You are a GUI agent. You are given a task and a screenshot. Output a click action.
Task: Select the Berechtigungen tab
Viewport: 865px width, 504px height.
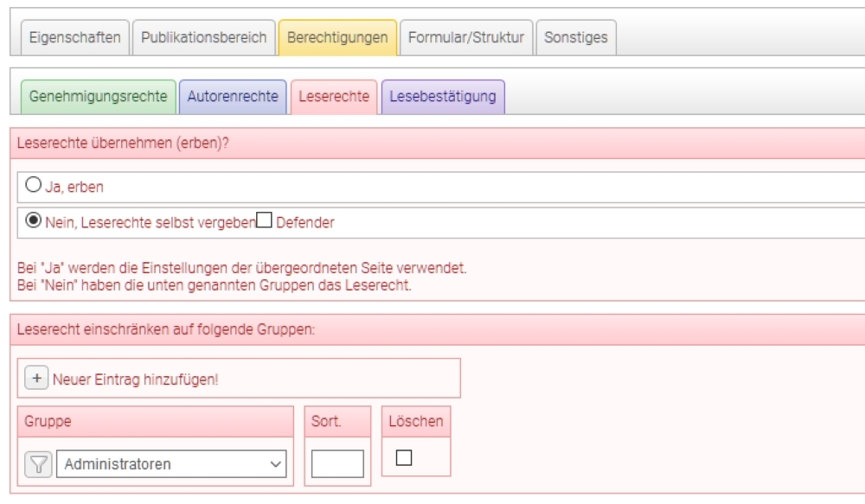337,39
